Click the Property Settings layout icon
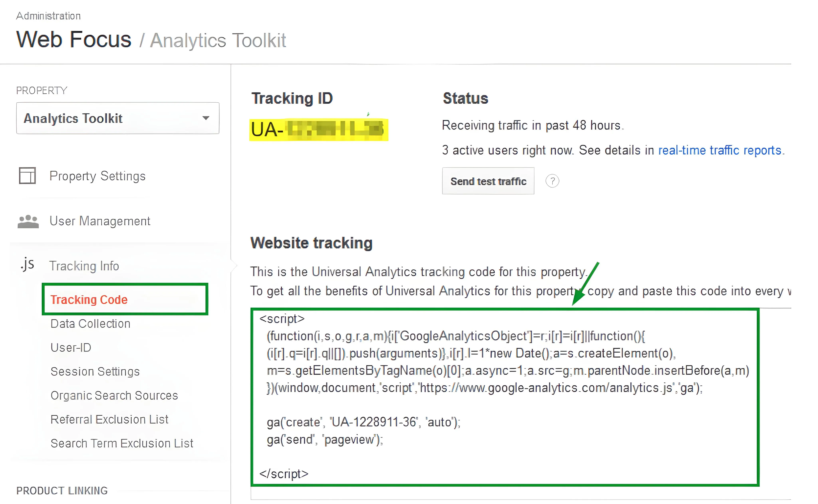Image resolution: width=818 pixels, height=504 pixels. pyautogui.click(x=27, y=176)
